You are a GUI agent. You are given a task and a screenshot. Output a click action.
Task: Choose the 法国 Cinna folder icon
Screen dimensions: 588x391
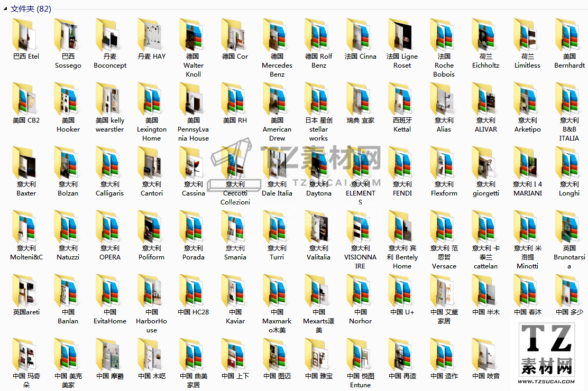[359, 35]
